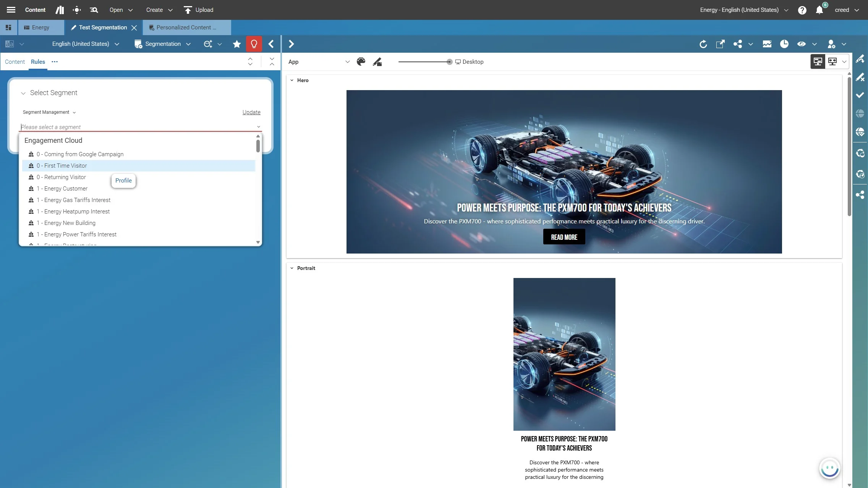The width and height of the screenshot is (868, 488).
Task: Toggle the eye preview visibility icon
Action: [x=801, y=44]
